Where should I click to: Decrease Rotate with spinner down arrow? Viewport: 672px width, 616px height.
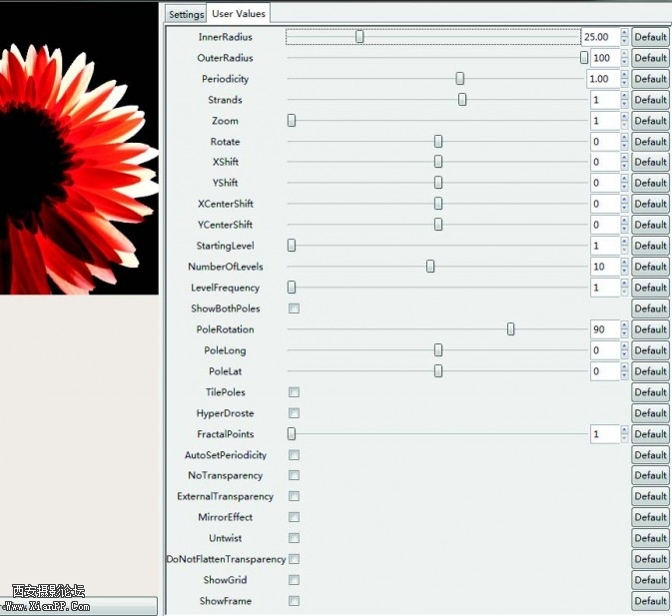point(624,146)
